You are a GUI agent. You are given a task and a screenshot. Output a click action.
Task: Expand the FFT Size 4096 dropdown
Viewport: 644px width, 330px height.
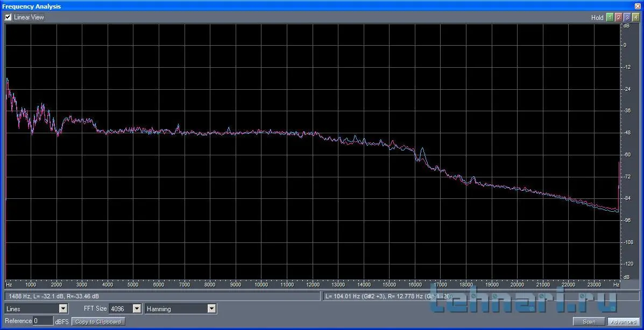pyautogui.click(x=137, y=309)
